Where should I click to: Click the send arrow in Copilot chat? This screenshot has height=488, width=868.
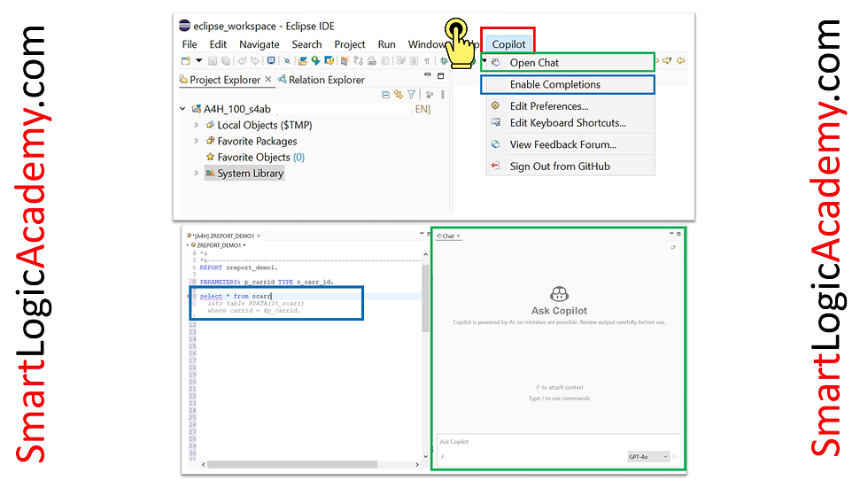(675, 456)
